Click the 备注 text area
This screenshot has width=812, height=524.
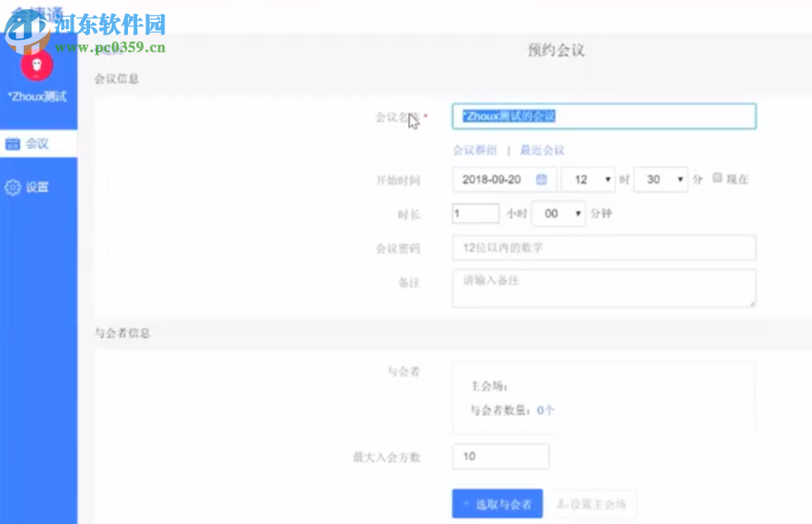(x=604, y=288)
